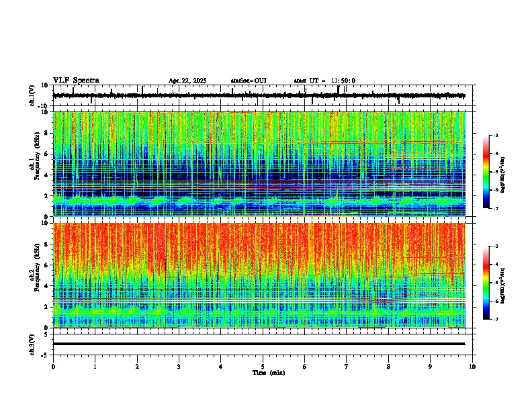The height and width of the screenshot is (411, 532).
Task: Click the ch.1 spectrogram panel
Action: (x=259, y=164)
